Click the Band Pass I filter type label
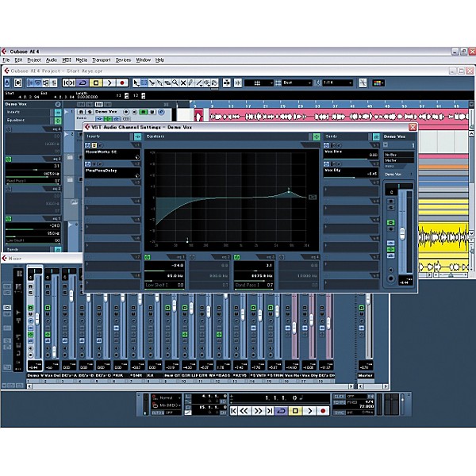Image resolution: width=476 pixels, height=476 pixels. [x=246, y=285]
